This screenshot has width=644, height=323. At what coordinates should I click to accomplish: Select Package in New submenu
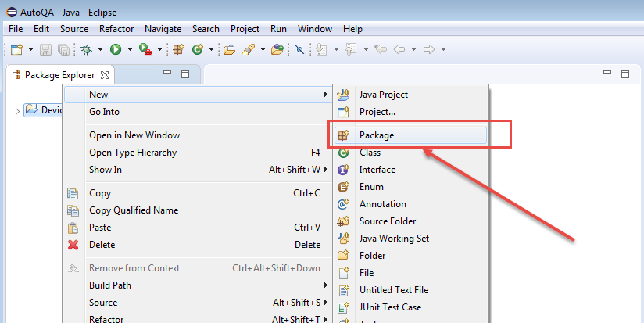[x=411, y=135]
